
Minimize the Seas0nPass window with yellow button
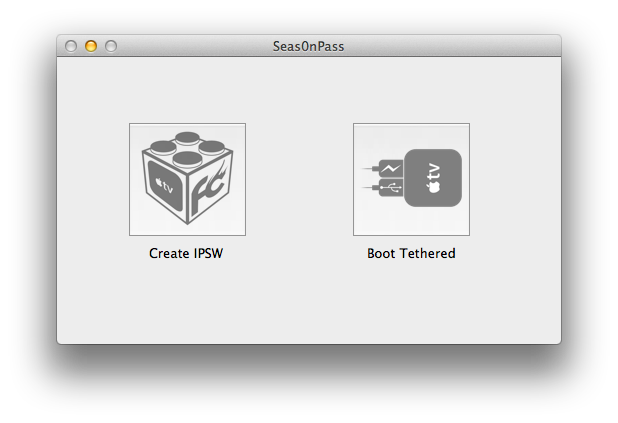(x=91, y=46)
